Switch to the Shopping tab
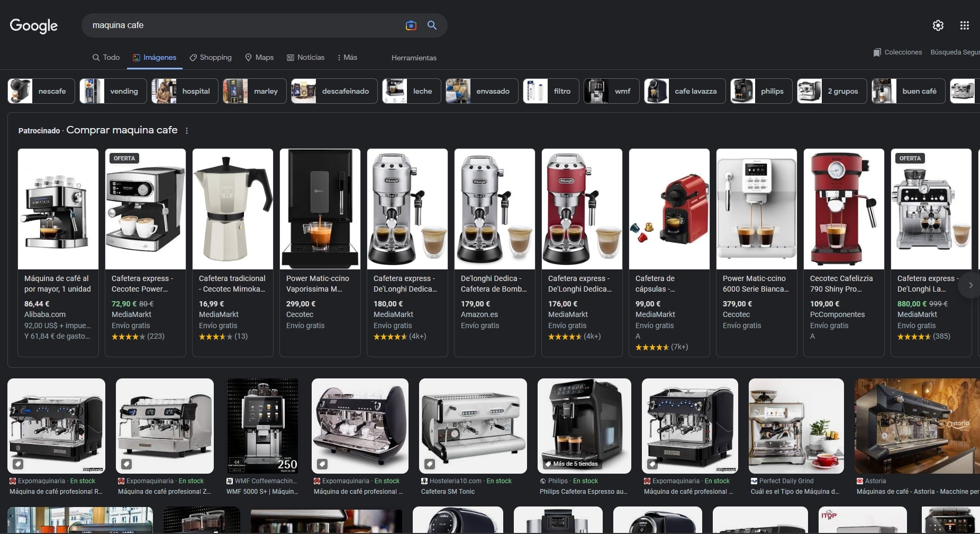980x534 pixels. [211, 57]
